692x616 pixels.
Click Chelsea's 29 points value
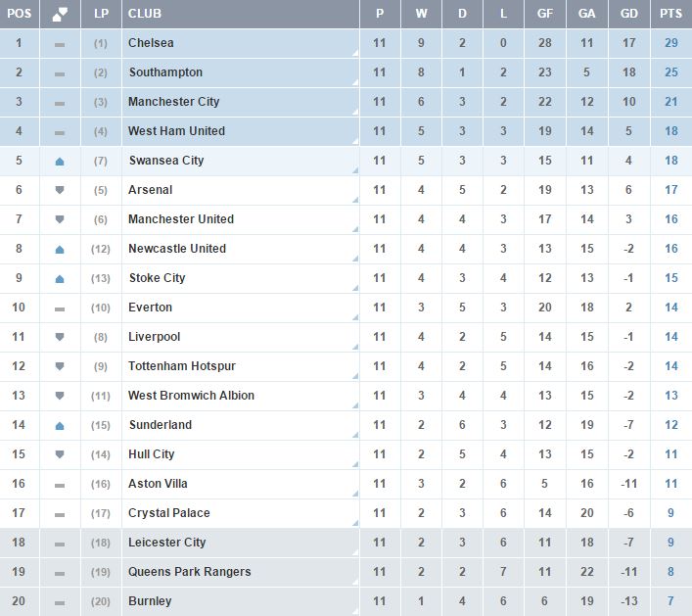(x=670, y=43)
